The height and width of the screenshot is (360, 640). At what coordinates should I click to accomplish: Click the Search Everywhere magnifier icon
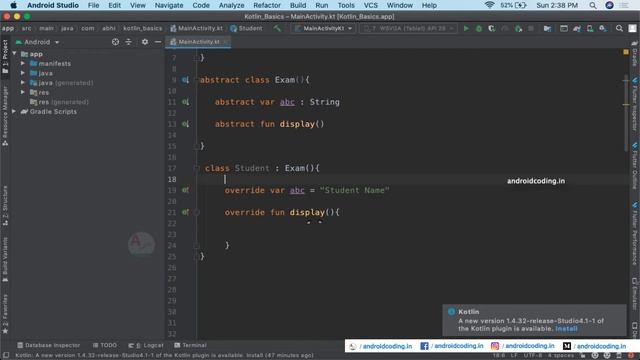pyautogui.click(x=619, y=29)
